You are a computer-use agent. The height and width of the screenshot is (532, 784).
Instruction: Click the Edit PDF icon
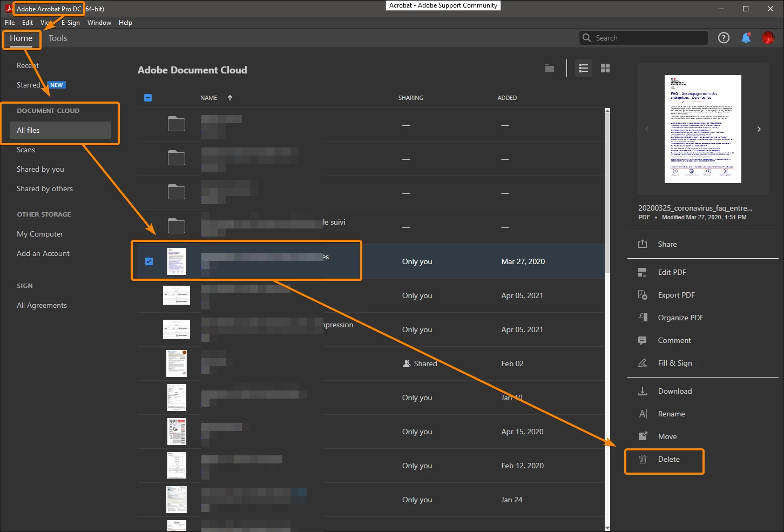(643, 272)
